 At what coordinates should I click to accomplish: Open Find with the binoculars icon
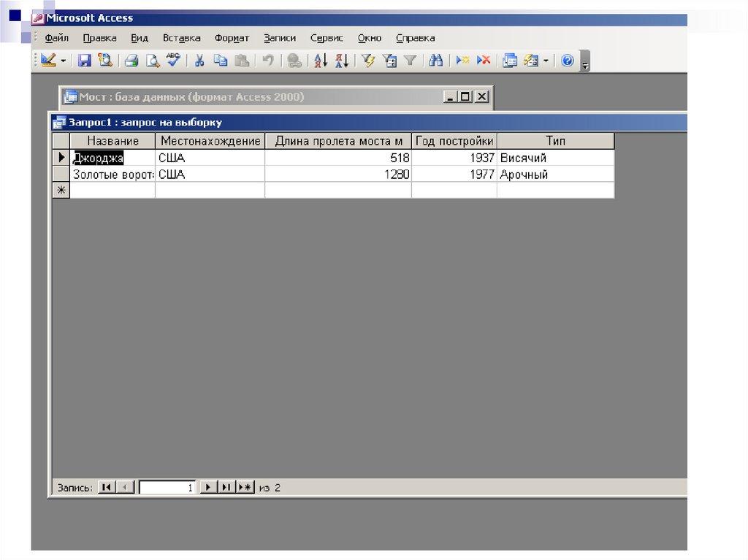point(435,61)
